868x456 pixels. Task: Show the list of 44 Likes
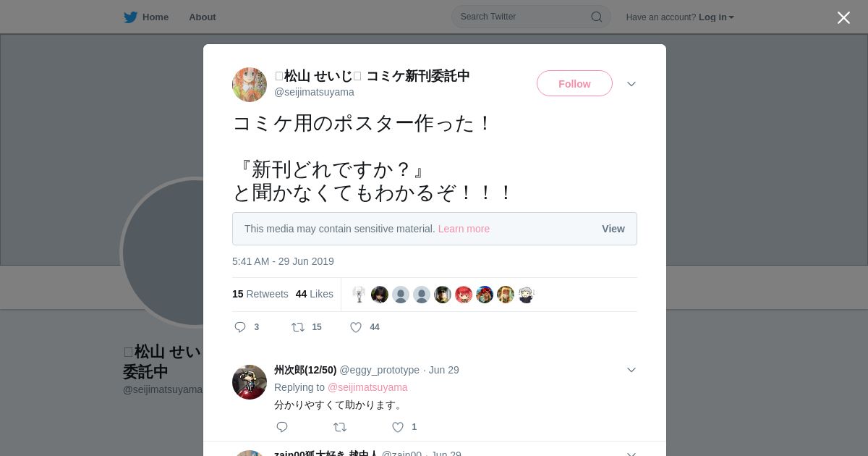pyautogui.click(x=315, y=294)
